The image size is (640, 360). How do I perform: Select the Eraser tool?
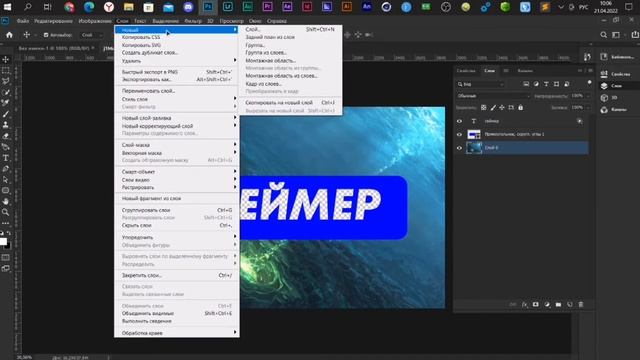click(6, 136)
